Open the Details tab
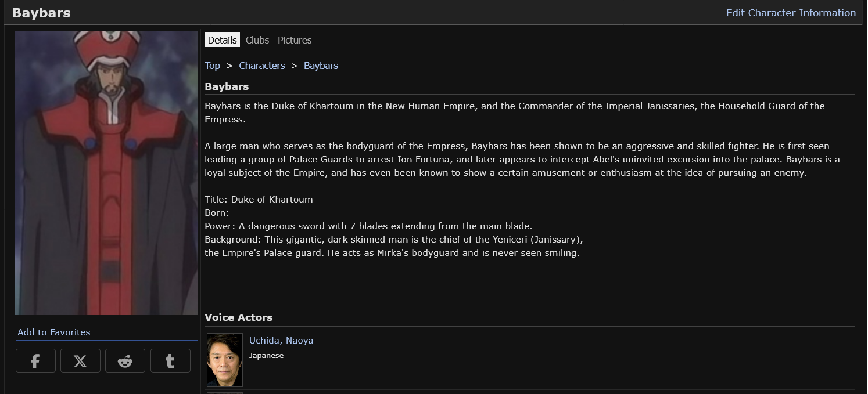Screen dimensions: 868x394 point(222,40)
